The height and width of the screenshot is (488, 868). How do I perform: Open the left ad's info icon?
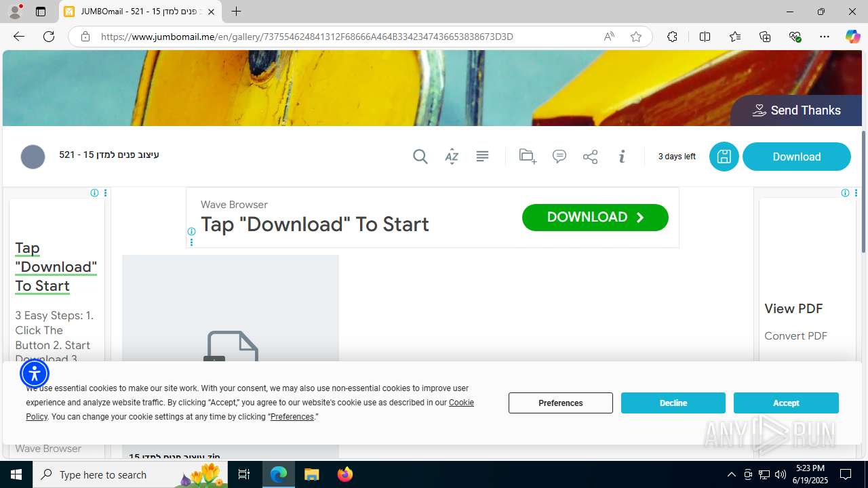(x=95, y=193)
